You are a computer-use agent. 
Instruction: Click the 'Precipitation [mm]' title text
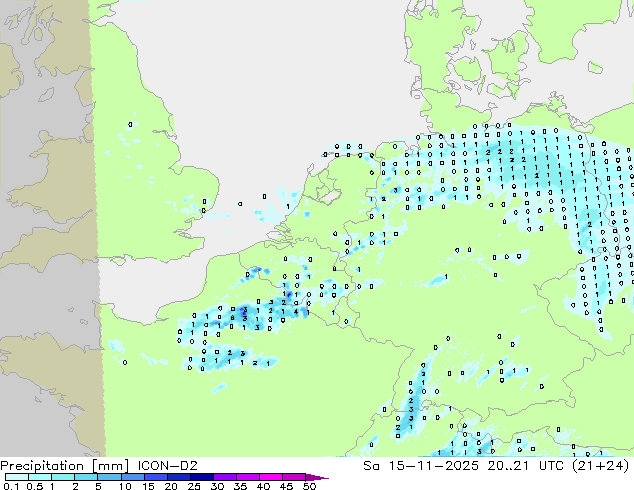coord(65,466)
